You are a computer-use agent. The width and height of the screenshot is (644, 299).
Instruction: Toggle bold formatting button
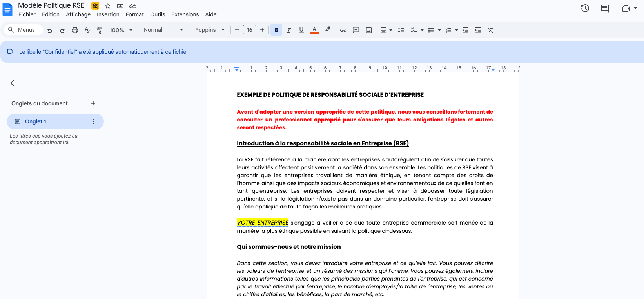(x=276, y=30)
